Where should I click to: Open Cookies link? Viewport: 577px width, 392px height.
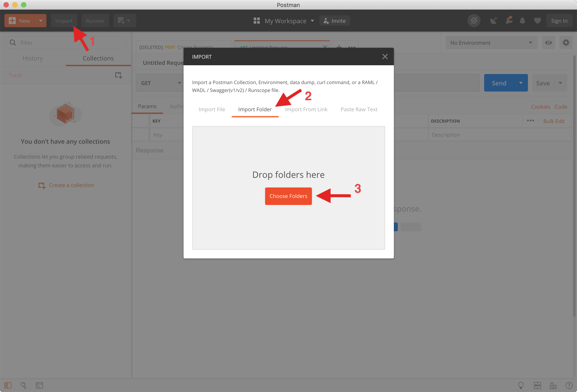pos(540,106)
